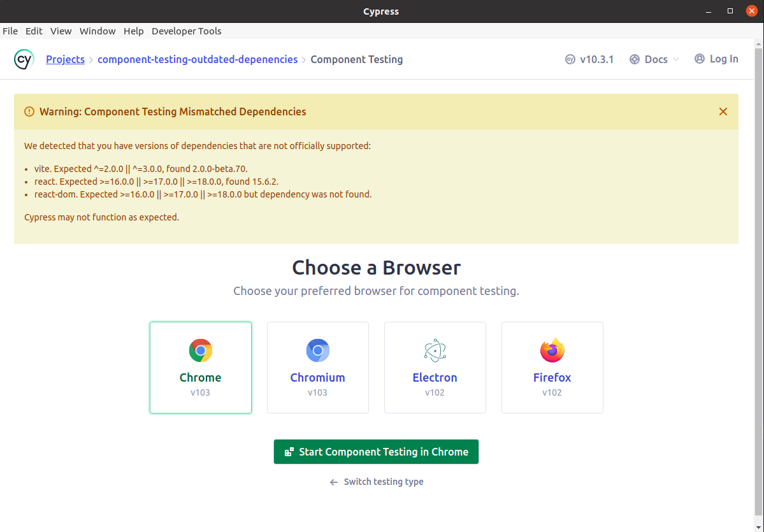Click the Docs lifebuoy icon

(x=635, y=59)
